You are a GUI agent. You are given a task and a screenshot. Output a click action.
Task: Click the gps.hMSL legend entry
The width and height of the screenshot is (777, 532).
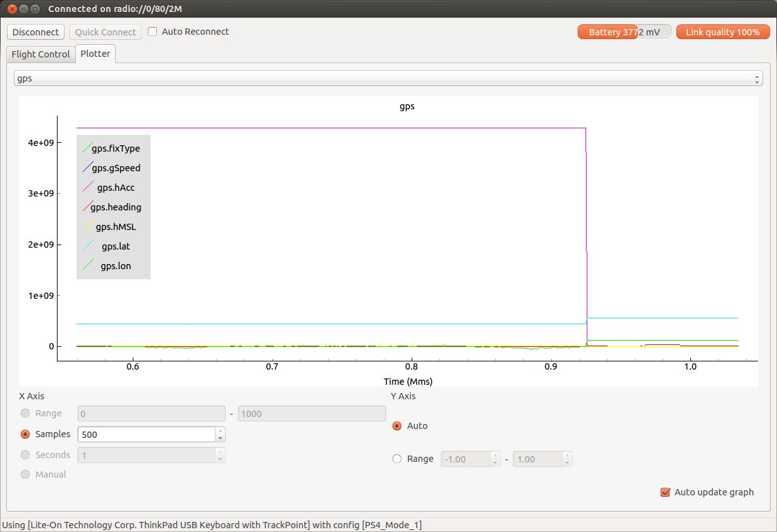click(116, 227)
